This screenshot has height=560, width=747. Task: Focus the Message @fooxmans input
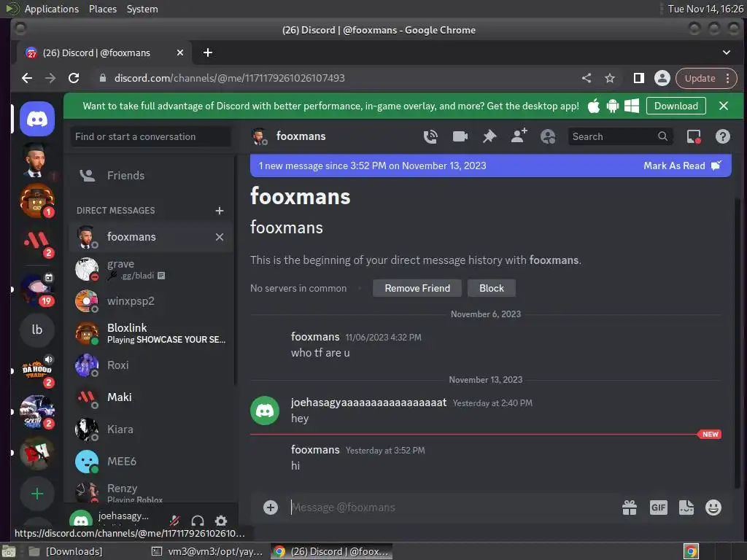coord(452,507)
